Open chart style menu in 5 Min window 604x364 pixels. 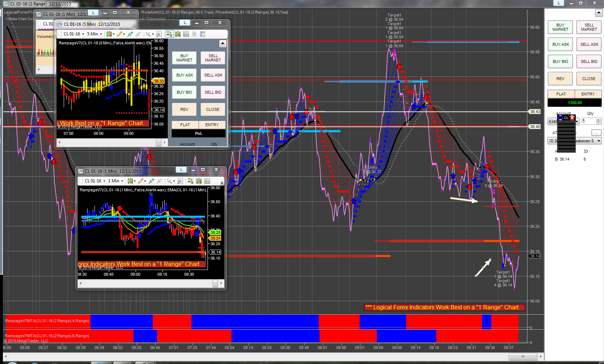[x=110, y=34]
